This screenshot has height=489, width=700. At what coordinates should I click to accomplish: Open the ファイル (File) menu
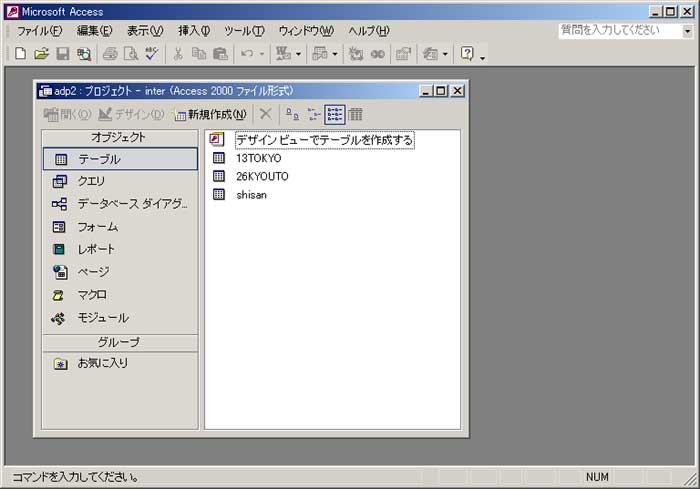point(39,31)
